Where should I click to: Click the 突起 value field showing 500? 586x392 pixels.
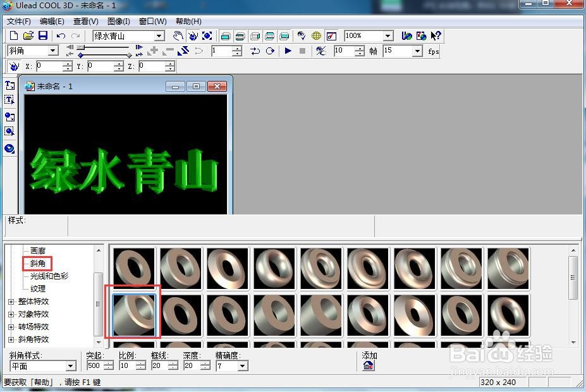pos(95,366)
